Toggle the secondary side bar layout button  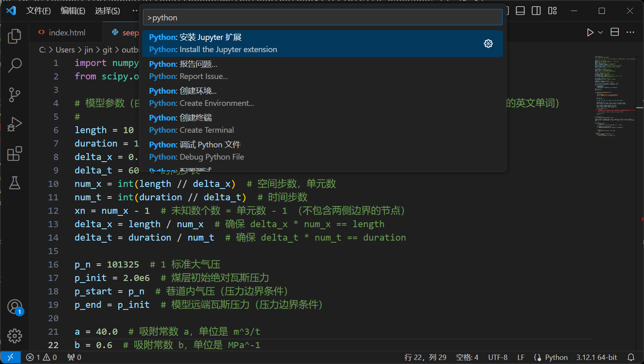click(536, 11)
